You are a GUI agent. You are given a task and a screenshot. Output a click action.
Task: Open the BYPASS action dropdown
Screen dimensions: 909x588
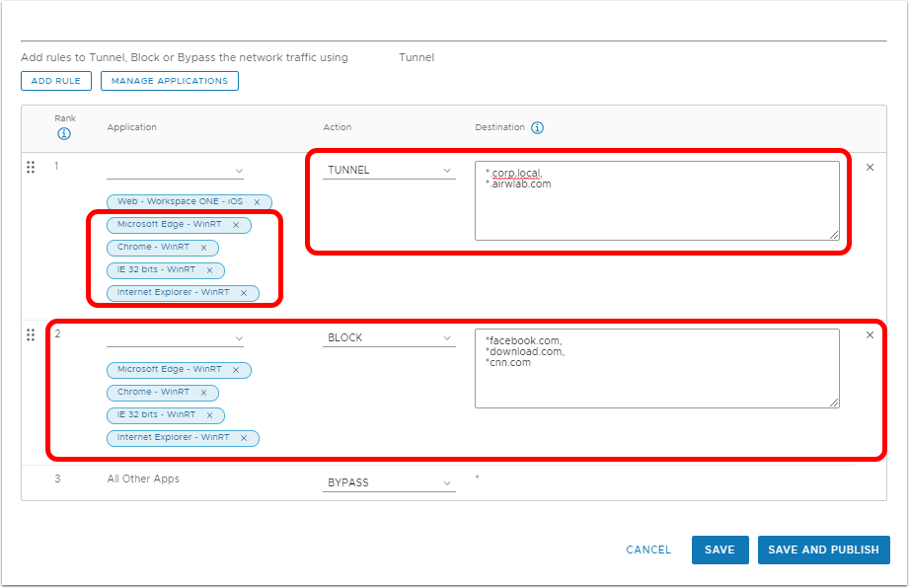(x=389, y=483)
